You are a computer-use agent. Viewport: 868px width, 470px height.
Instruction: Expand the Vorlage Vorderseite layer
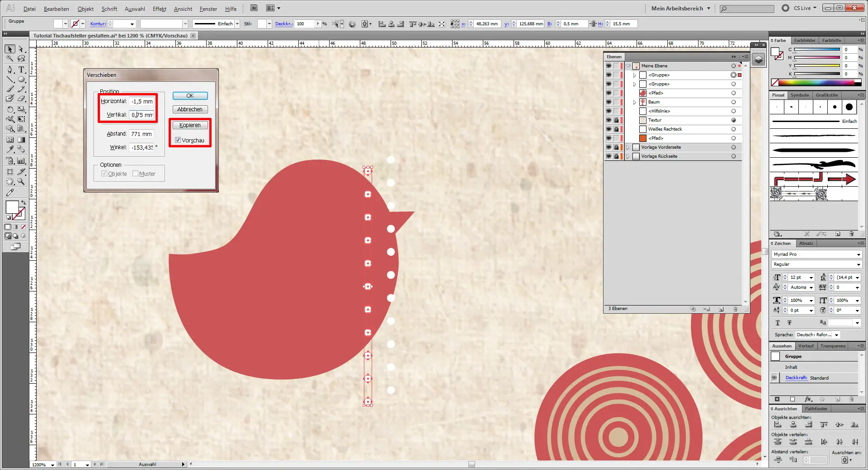click(628, 147)
